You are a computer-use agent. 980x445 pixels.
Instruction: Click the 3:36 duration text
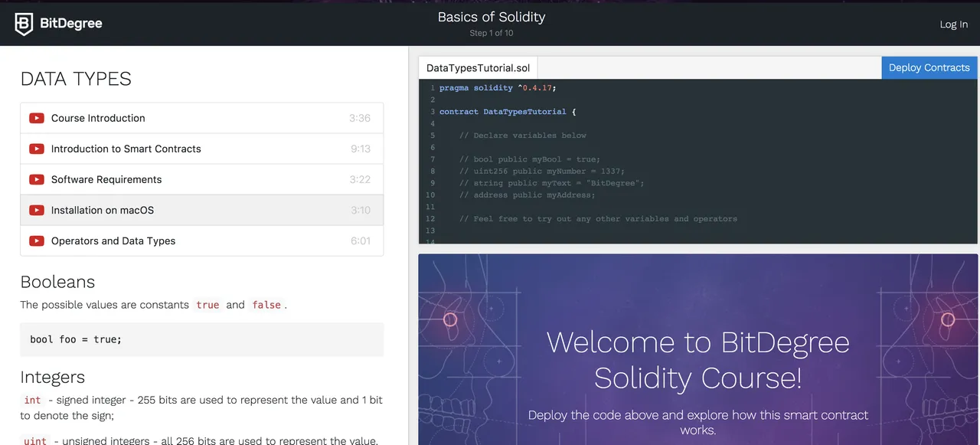(360, 118)
